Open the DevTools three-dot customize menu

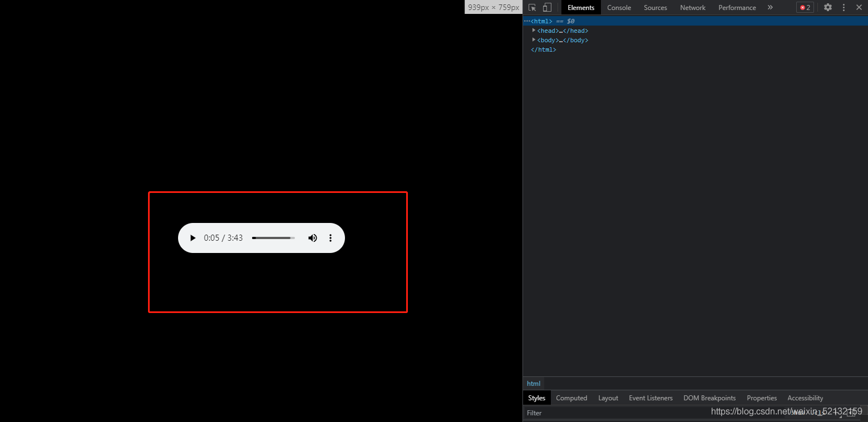tap(844, 7)
